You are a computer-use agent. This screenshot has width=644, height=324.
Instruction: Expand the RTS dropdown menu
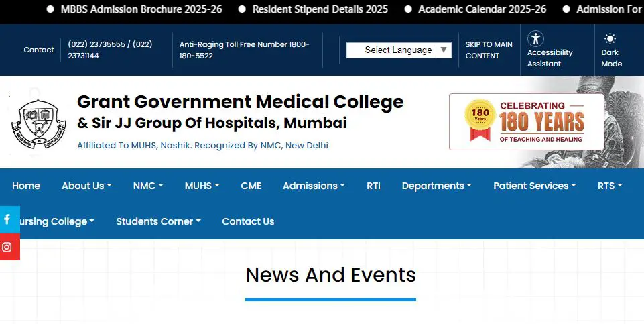[x=610, y=186]
